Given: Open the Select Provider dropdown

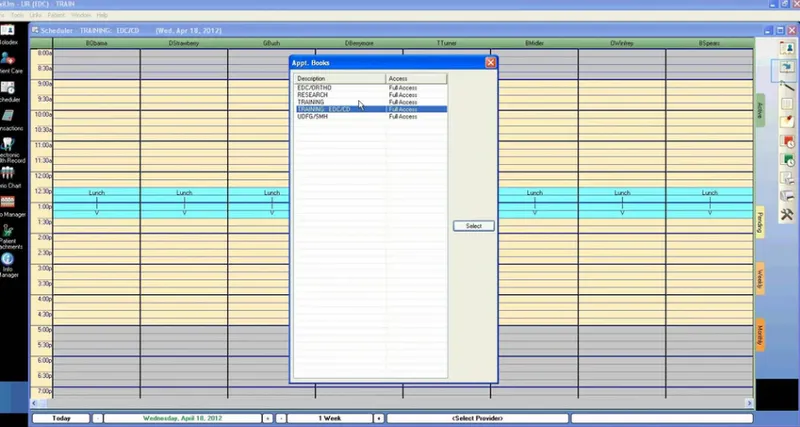Looking at the screenshot, I should (x=477, y=418).
